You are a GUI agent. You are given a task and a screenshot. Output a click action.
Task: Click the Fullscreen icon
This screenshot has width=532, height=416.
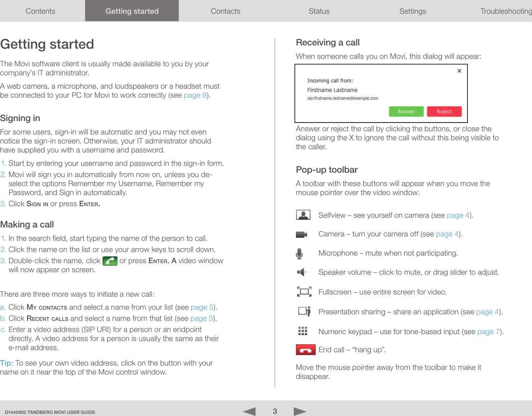304,292
